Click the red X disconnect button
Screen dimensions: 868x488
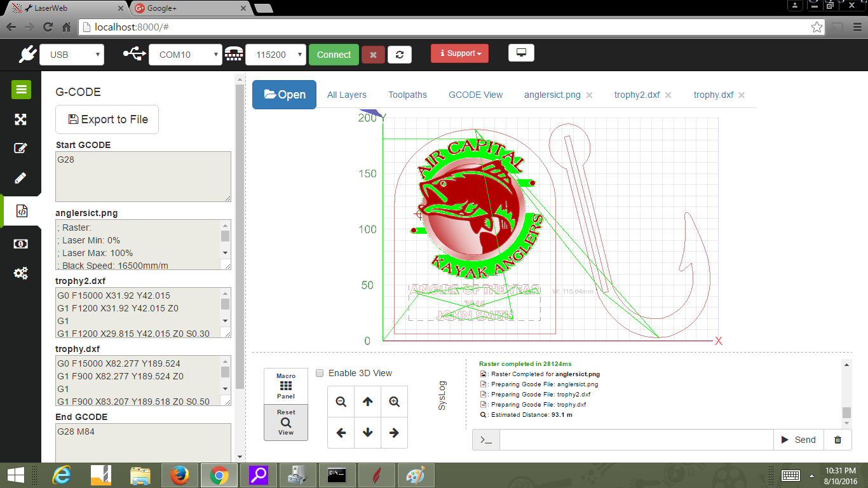pos(373,55)
